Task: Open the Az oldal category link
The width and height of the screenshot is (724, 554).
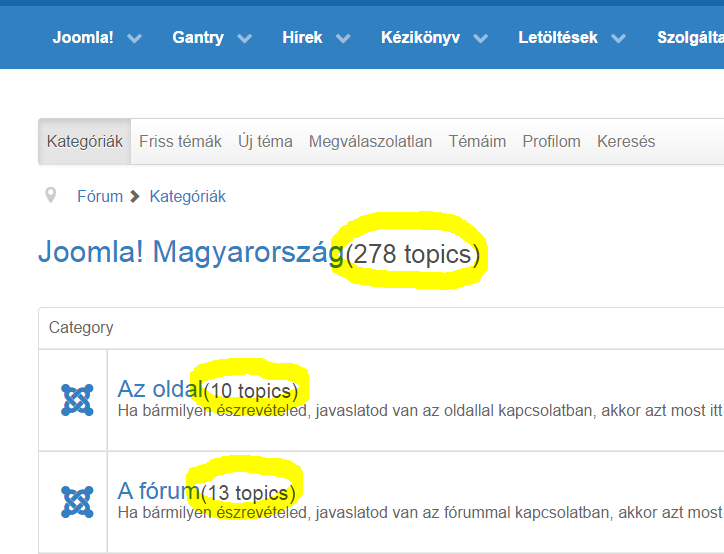Action: coord(160,389)
